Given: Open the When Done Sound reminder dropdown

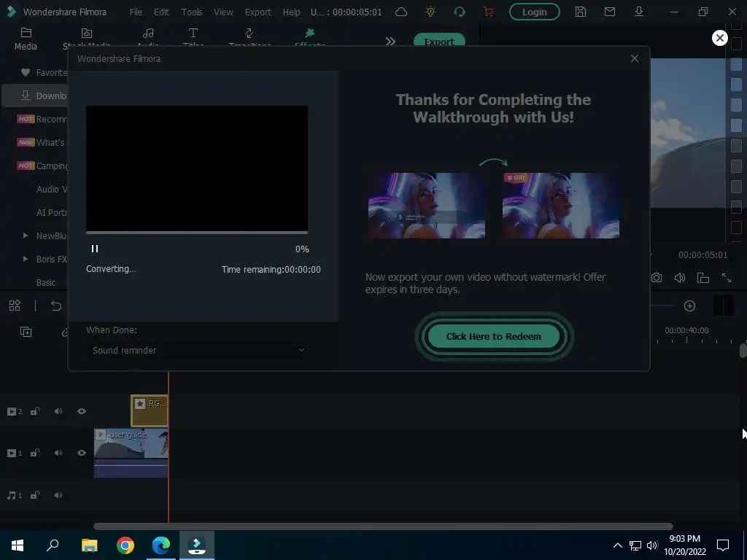Looking at the screenshot, I should pyautogui.click(x=198, y=350).
